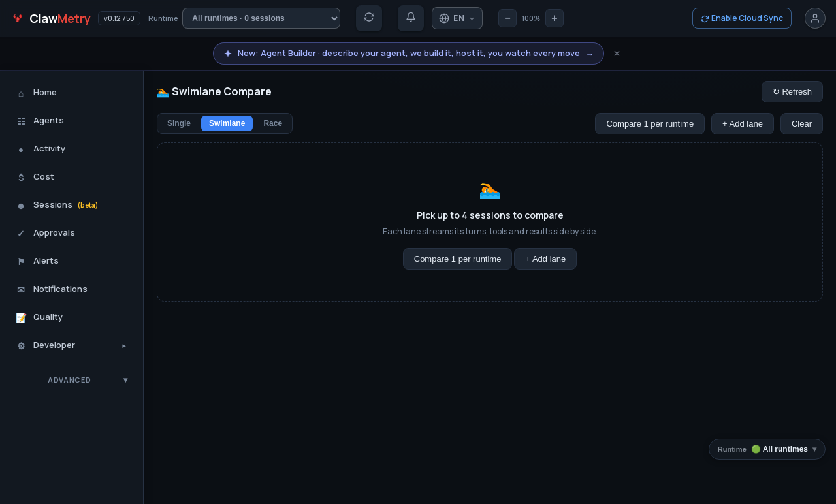Click the Sessions icon in sidebar
This screenshot has width=836, height=504.
[21, 206]
